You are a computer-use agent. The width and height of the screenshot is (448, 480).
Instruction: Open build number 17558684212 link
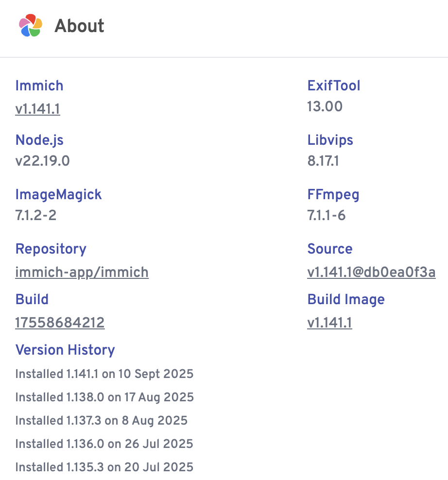pos(60,323)
